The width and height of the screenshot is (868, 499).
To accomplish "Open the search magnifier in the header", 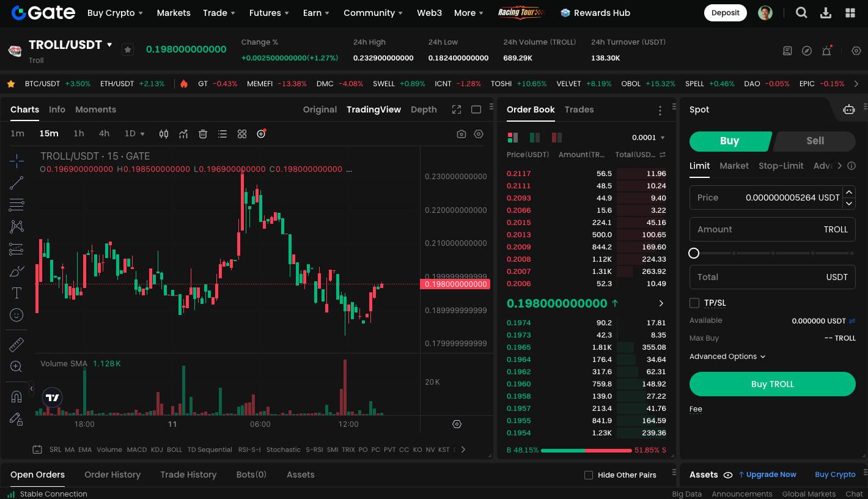I will [x=801, y=13].
